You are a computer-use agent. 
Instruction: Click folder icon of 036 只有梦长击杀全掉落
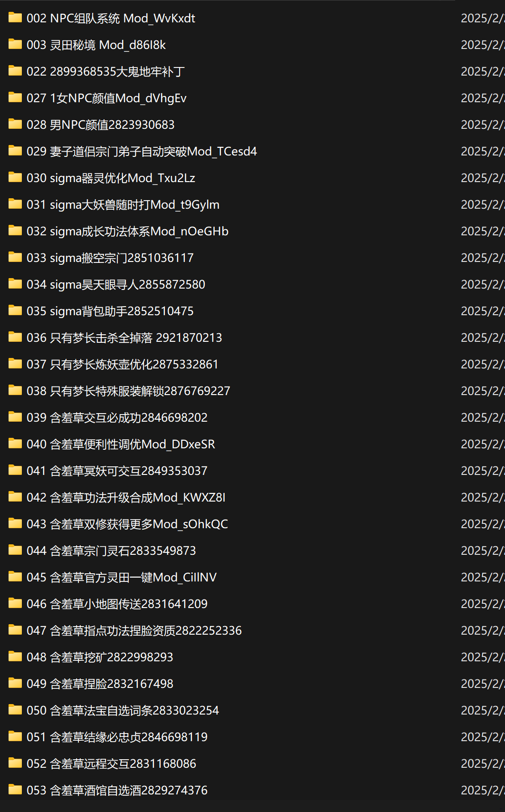click(x=15, y=338)
